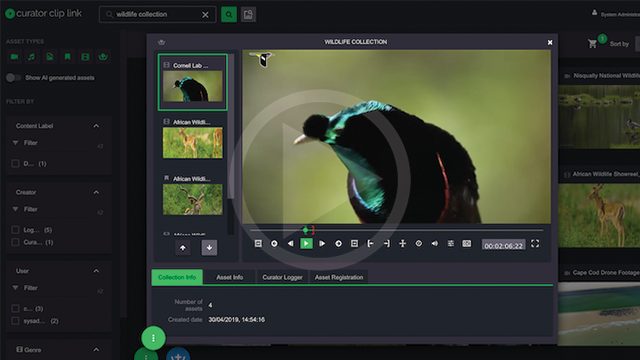
Task: Select second African Wildlife deer thumbnail
Action: tap(193, 142)
